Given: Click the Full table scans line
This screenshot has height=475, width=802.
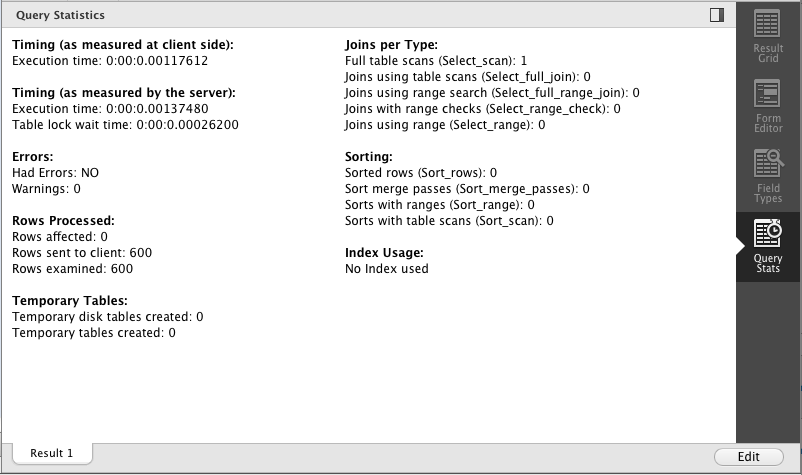Looking at the screenshot, I should click(436, 61).
